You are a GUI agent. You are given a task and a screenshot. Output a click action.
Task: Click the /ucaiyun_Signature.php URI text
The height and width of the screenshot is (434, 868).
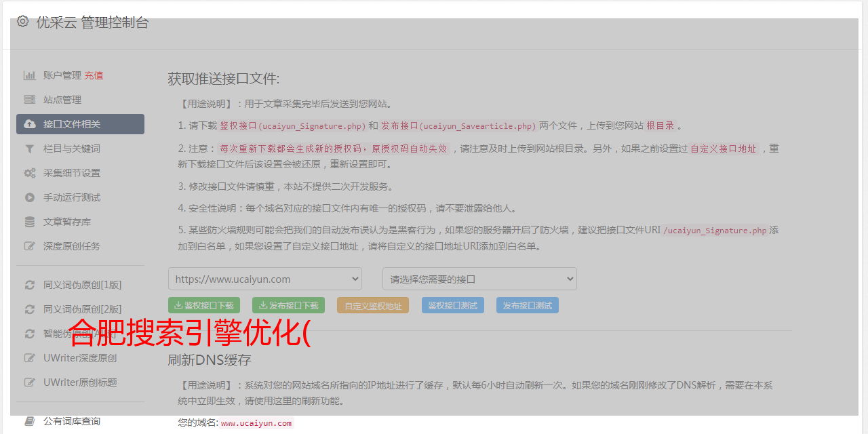pyautogui.click(x=715, y=231)
